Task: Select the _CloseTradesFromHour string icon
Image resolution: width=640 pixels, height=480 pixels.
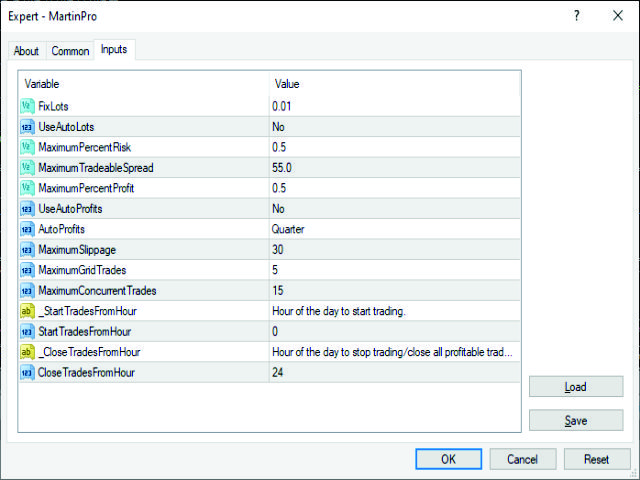Action: [x=27, y=352]
